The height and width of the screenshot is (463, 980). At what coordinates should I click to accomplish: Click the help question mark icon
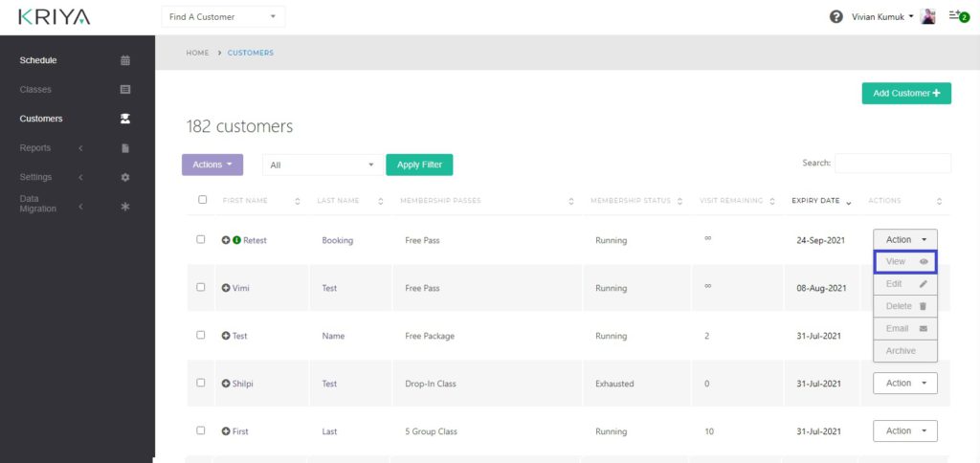pyautogui.click(x=835, y=16)
